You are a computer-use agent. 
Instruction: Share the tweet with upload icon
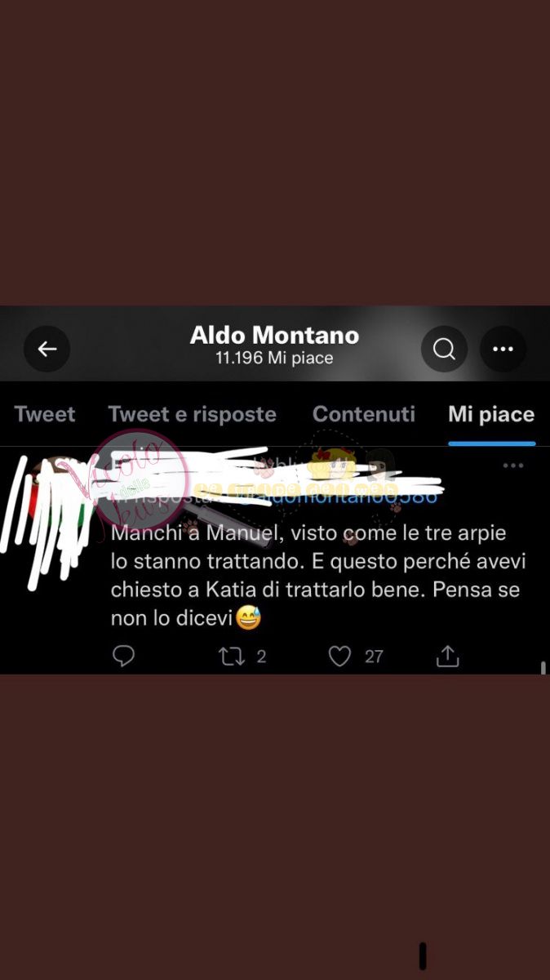(447, 656)
